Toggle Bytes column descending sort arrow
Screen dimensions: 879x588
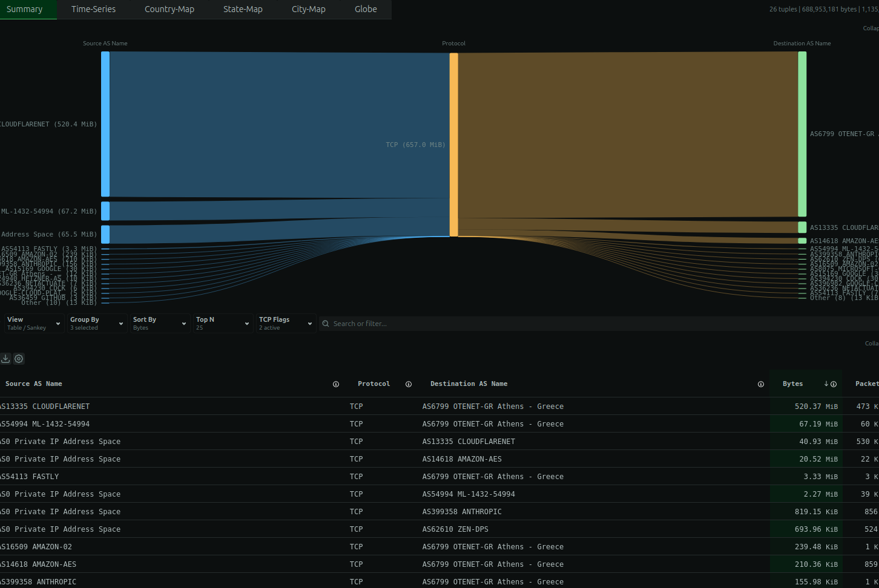[x=826, y=384]
